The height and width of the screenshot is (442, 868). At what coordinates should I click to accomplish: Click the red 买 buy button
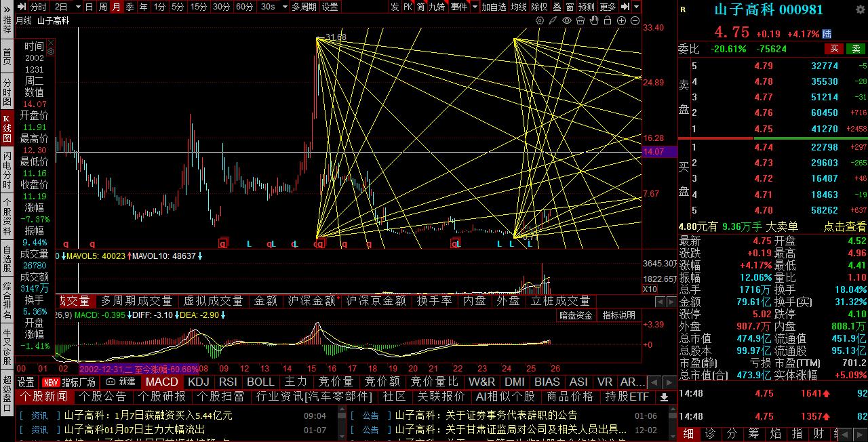[x=834, y=49]
